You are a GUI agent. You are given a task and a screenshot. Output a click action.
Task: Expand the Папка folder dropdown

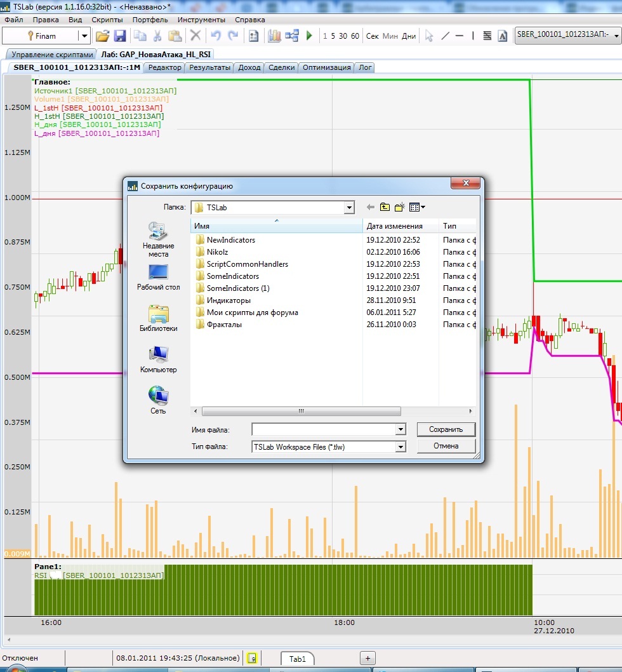coord(349,208)
